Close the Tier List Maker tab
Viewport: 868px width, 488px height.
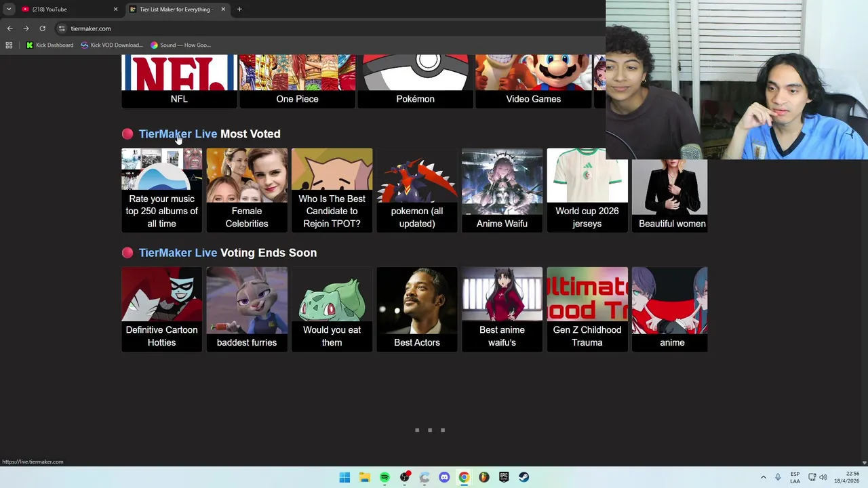coord(223,9)
